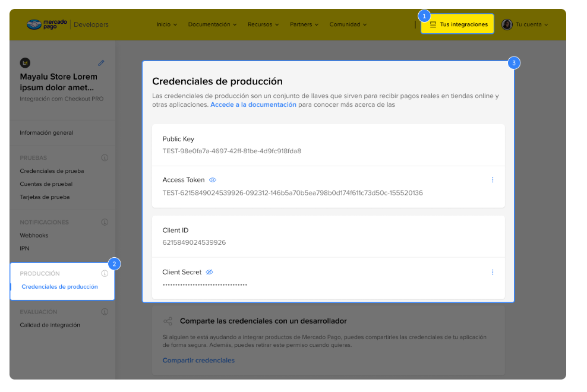Image resolution: width=587 pixels, height=392 pixels.
Task: Click the Integración com Checkout PRO subtitle
Action: click(x=61, y=99)
